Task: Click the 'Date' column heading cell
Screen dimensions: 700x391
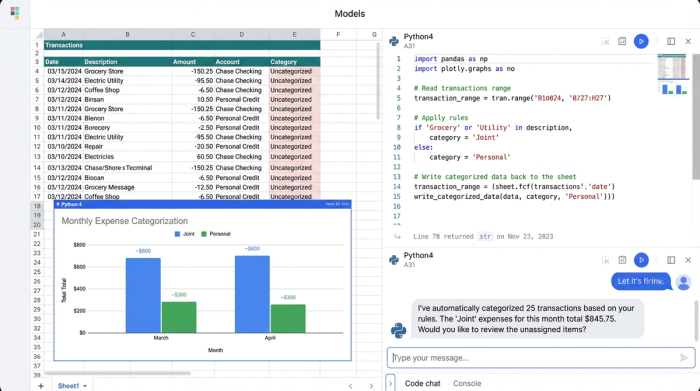Action: click(x=63, y=62)
